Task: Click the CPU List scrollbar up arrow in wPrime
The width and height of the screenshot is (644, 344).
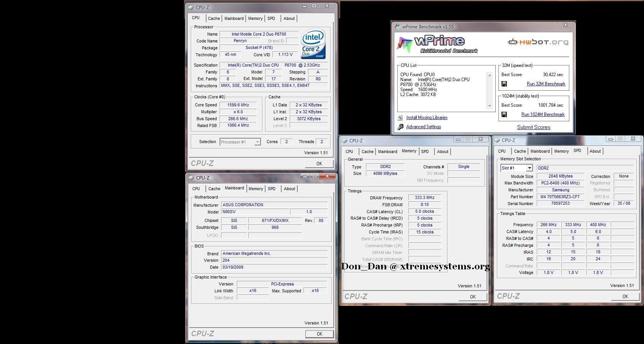Action: [489, 75]
